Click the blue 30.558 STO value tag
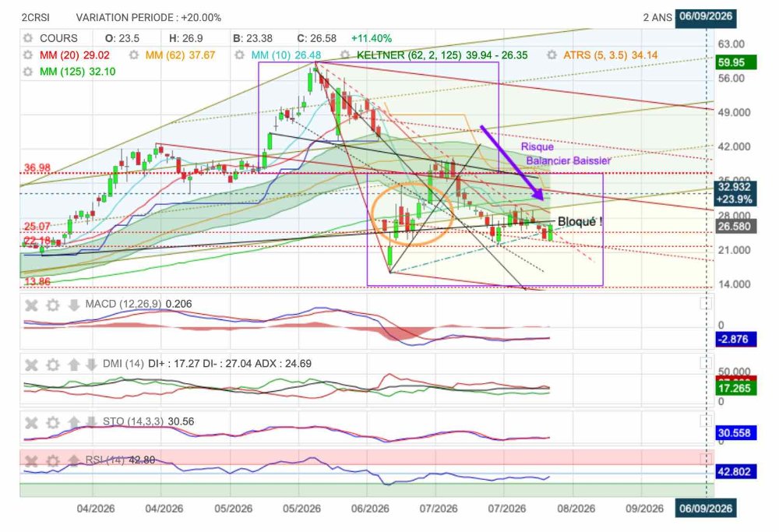779x532 pixels. tap(736, 432)
